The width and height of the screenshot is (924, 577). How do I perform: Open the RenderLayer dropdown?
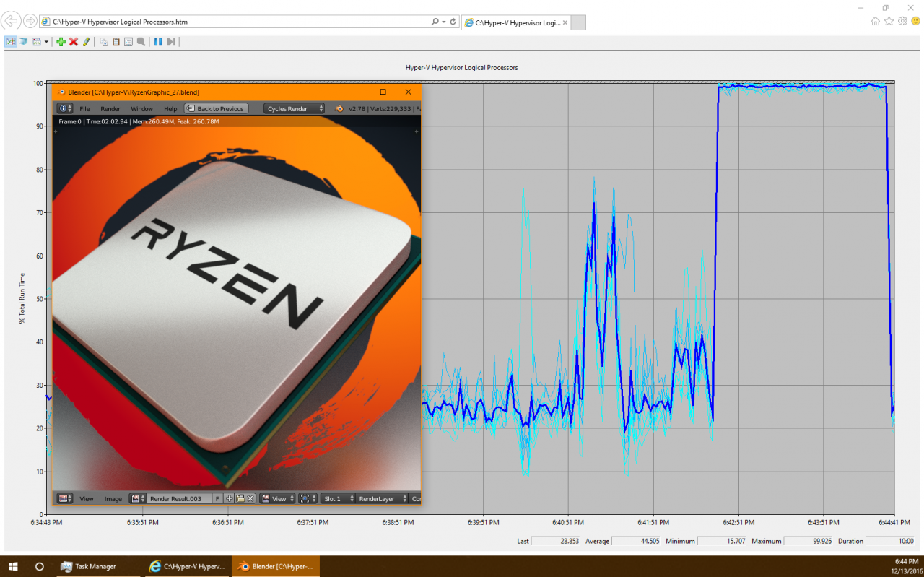(x=382, y=498)
